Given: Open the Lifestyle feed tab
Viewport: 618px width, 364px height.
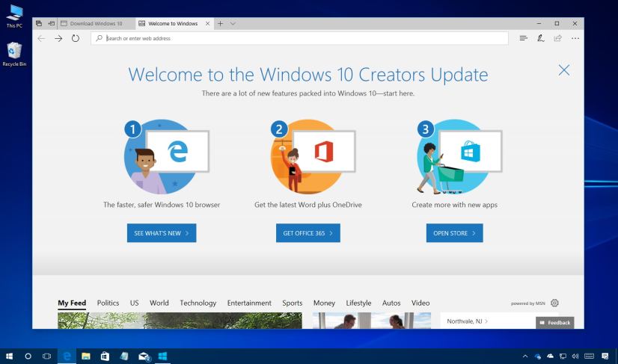Looking at the screenshot, I should (x=358, y=303).
